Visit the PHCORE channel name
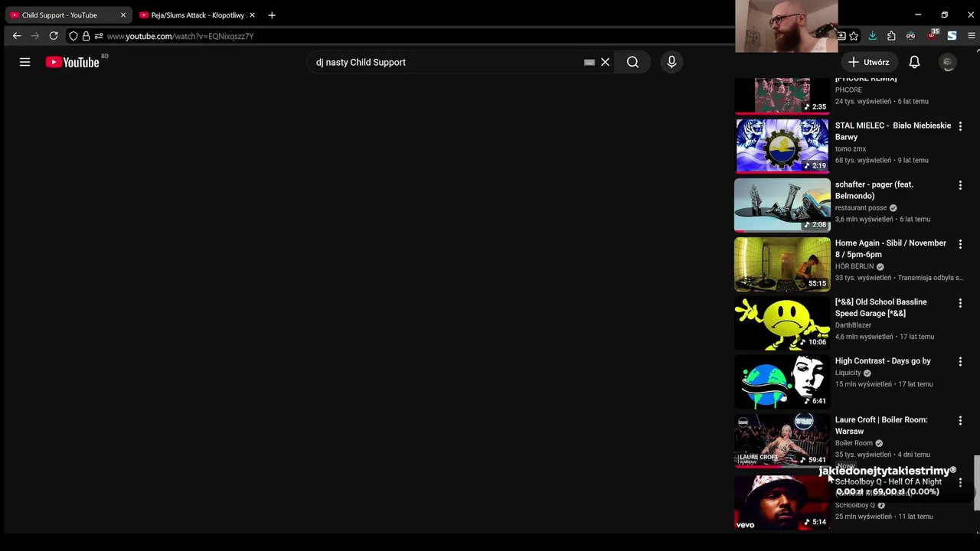The height and width of the screenshot is (551, 980). [x=848, y=90]
